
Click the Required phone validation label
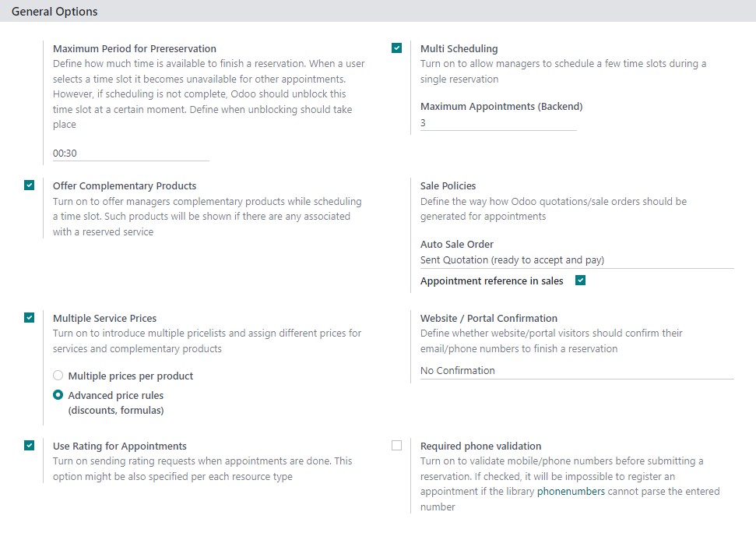[x=480, y=447]
